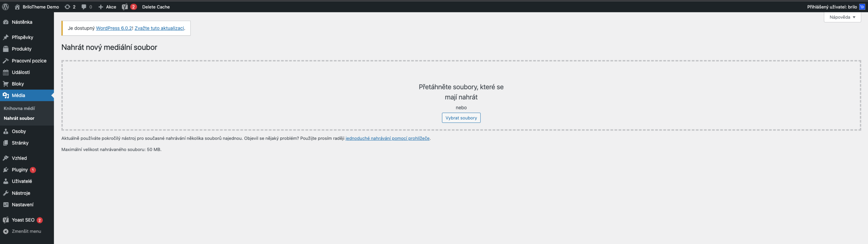Open Produkty via its bag icon

click(6, 49)
